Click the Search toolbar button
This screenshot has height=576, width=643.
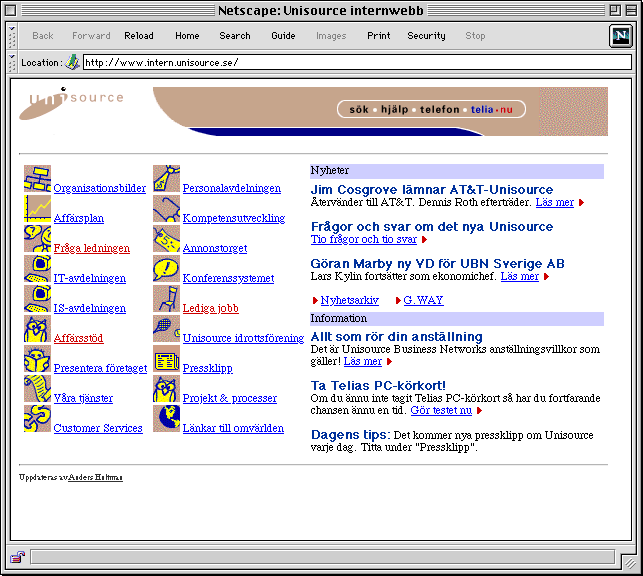(235, 36)
